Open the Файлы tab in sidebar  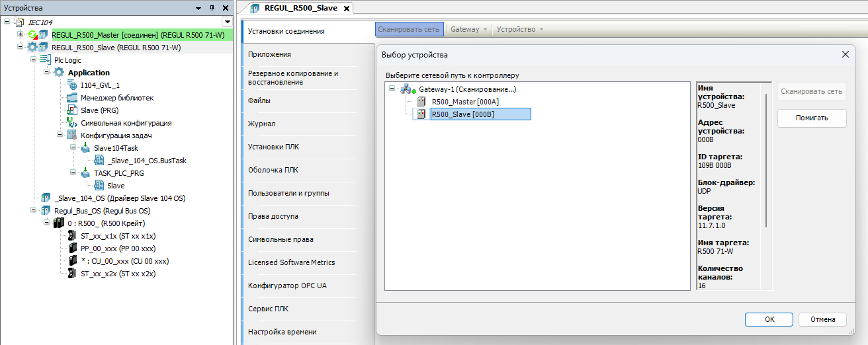tap(259, 100)
